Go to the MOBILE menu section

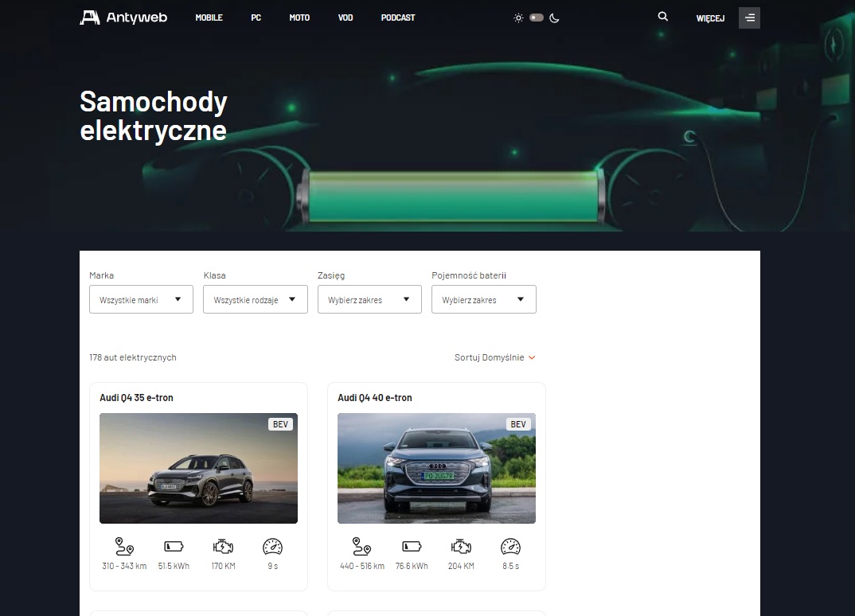[x=209, y=18]
